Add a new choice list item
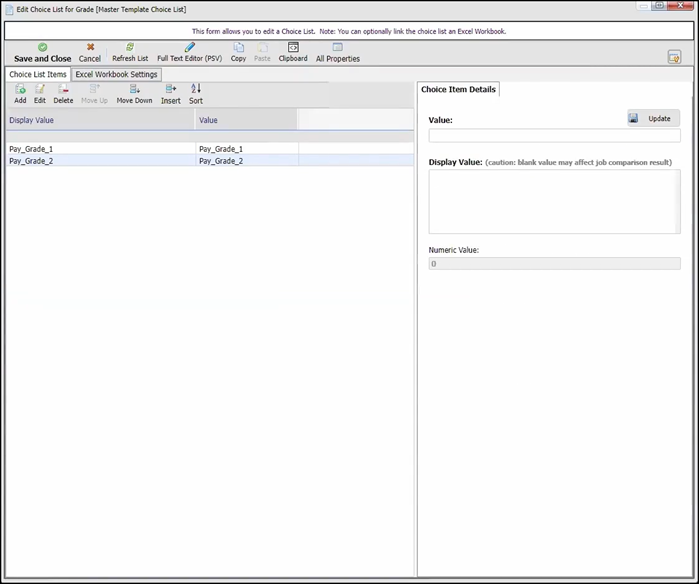 click(20, 89)
